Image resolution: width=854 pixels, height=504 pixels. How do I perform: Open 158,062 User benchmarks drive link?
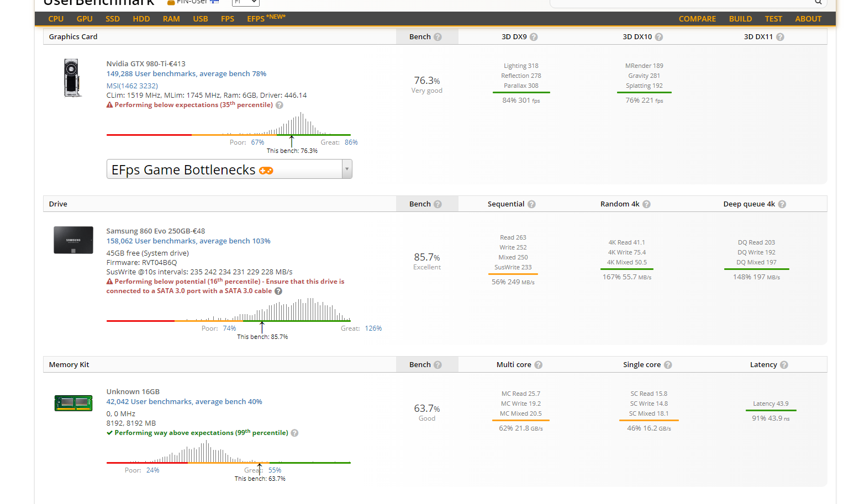(x=188, y=241)
